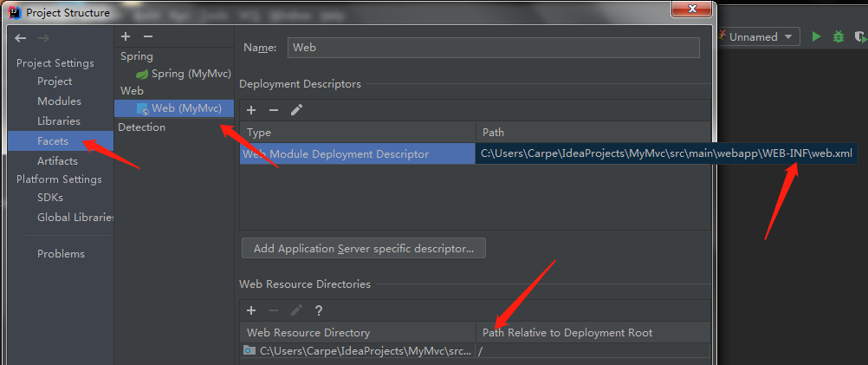Select Spring (MyMvc) facet
The width and height of the screenshot is (868, 365).
pyautogui.click(x=191, y=74)
